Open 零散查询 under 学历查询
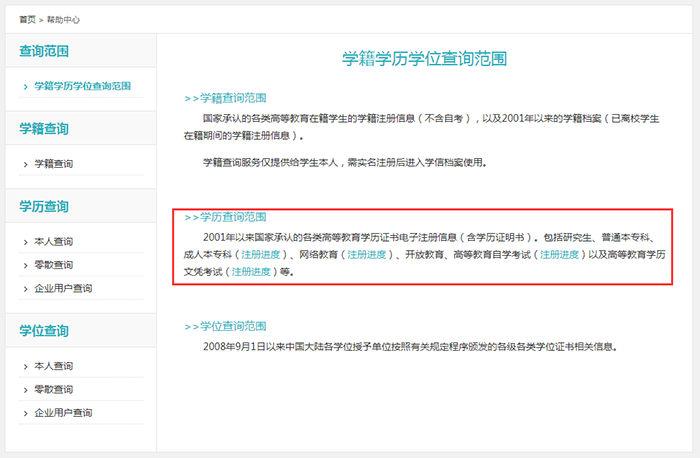This screenshot has height=458, width=700. [54, 265]
